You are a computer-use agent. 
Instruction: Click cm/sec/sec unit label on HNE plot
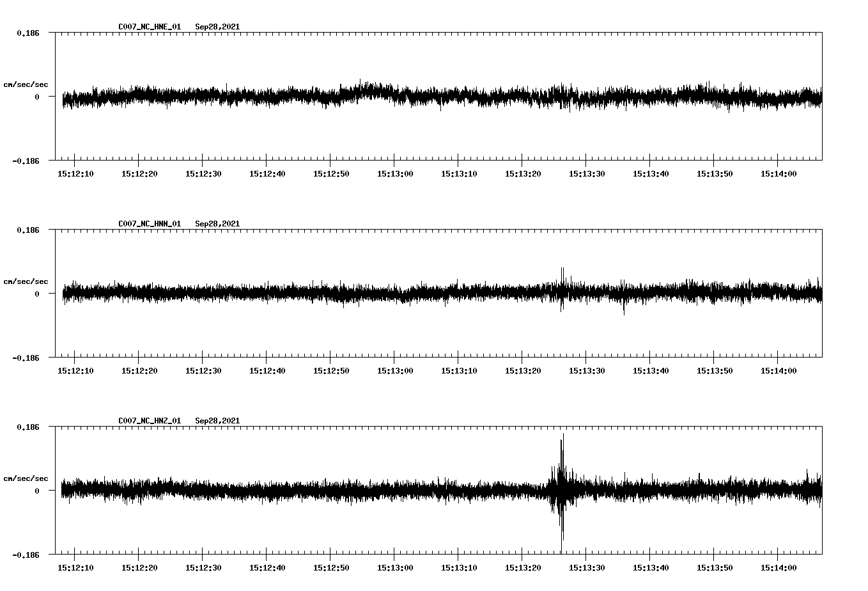[x=26, y=84]
